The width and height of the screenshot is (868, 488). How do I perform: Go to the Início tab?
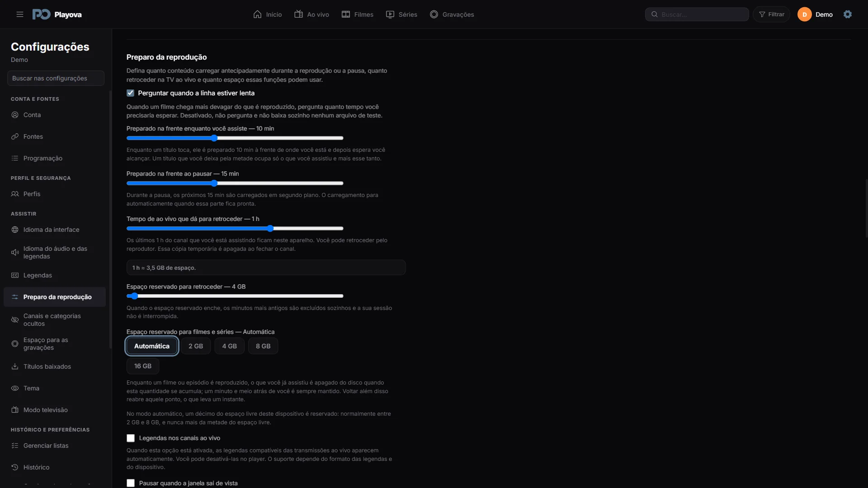click(268, 14)
